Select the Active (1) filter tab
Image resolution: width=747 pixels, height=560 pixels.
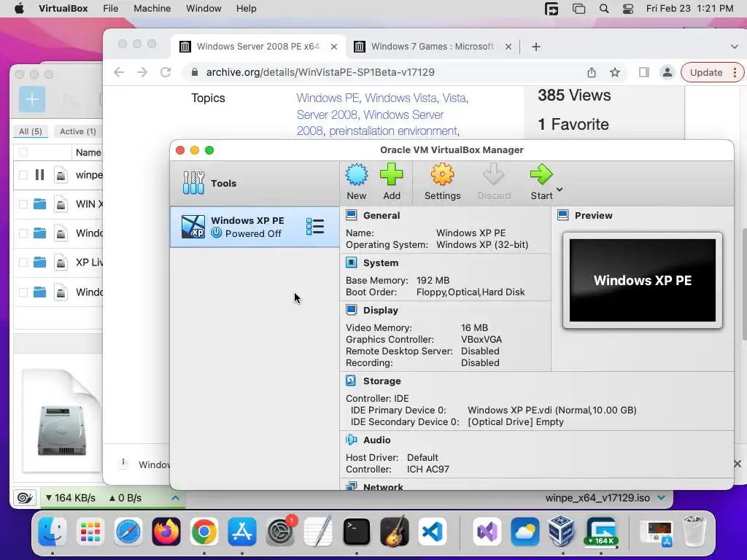coord(77,131)
